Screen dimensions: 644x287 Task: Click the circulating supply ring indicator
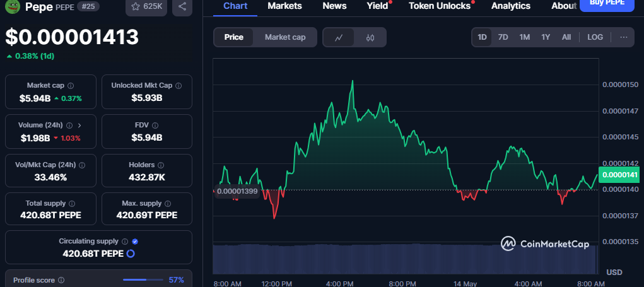click(131, 254)
